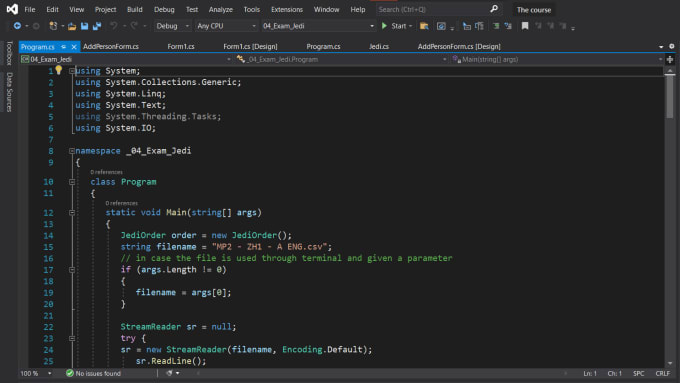Click the vertical scrollbar thumb of the editor
Viewport: 680px width, 383px height.
(670, 96)
